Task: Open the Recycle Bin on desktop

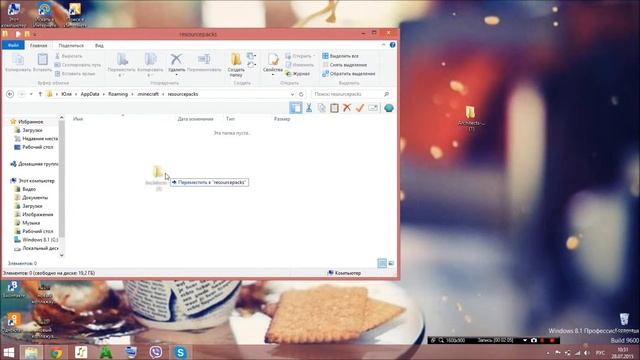Action: click(624, 322)
